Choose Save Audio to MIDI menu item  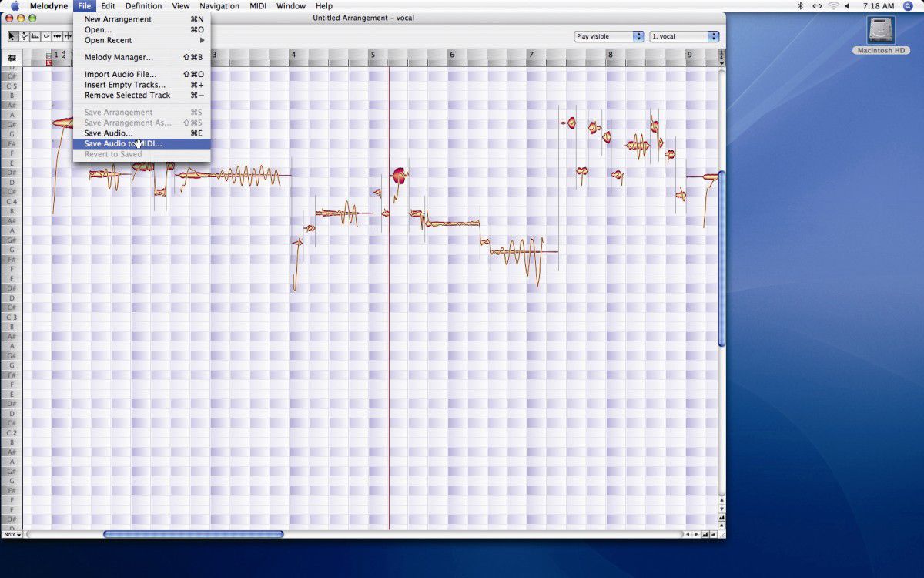142,143
